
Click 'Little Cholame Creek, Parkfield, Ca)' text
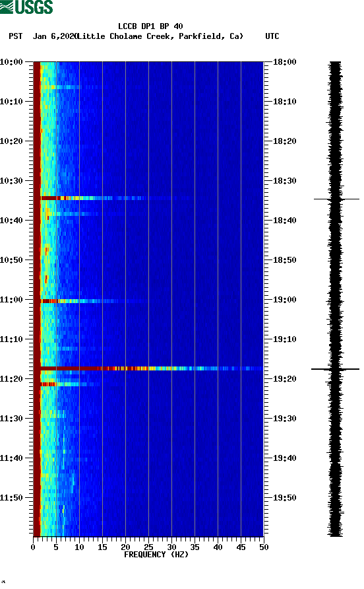160,36
